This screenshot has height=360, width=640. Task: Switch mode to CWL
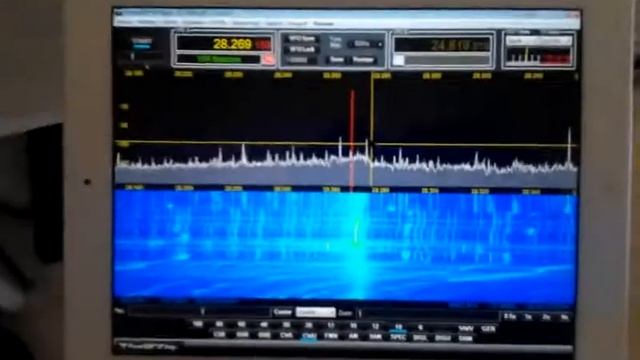(x=287, y=336)
